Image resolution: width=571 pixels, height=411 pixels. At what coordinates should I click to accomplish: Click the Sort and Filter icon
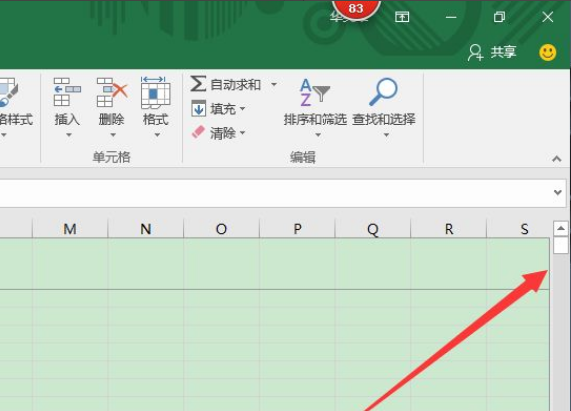(x=315, y=92)
